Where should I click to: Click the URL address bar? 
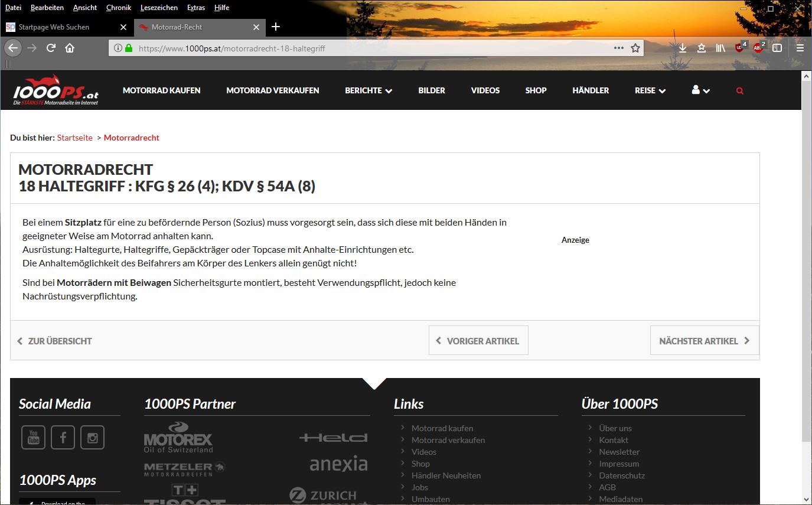(372, 48)
